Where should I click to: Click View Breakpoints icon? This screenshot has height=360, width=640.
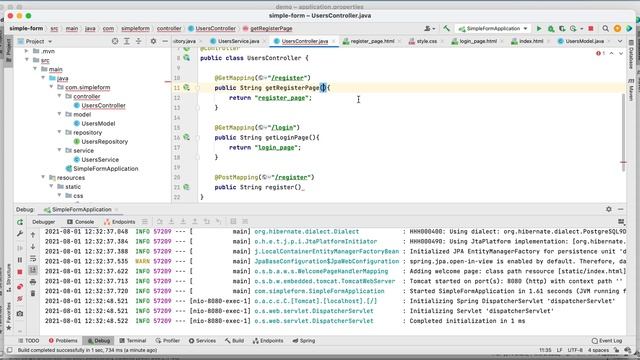click(x=20, y=287)
